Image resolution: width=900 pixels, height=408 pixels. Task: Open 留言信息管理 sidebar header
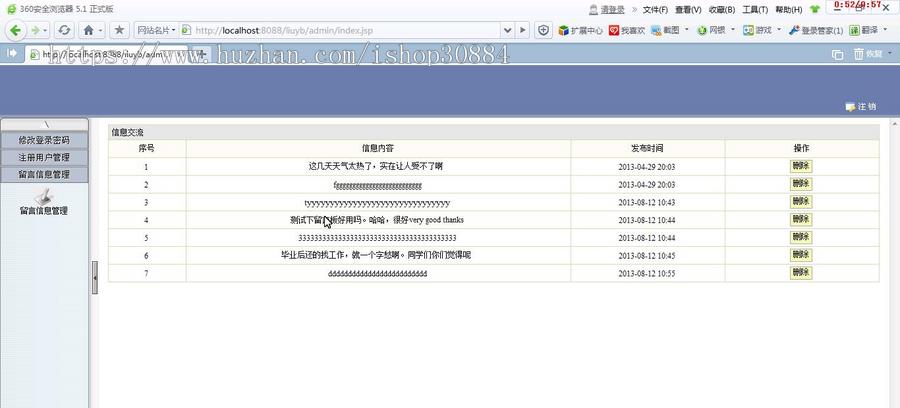(44, 174)
